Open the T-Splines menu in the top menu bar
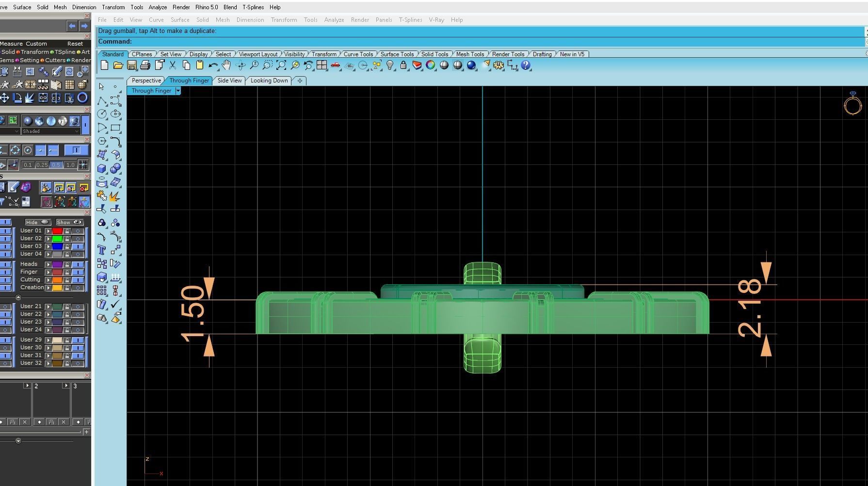868x486 pixels. (253, 7)
